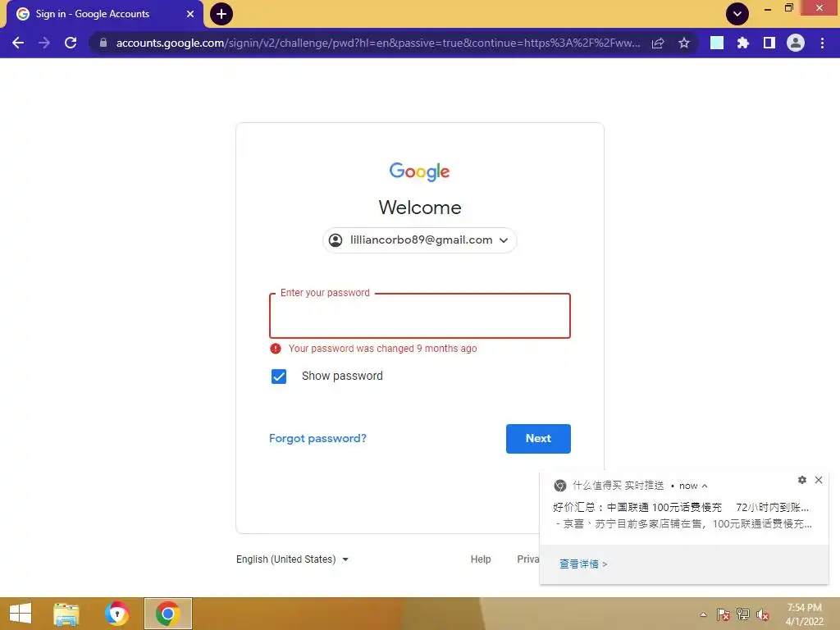
Task: Click the Chrome taskbar icon
Action: tap(167, 614)
